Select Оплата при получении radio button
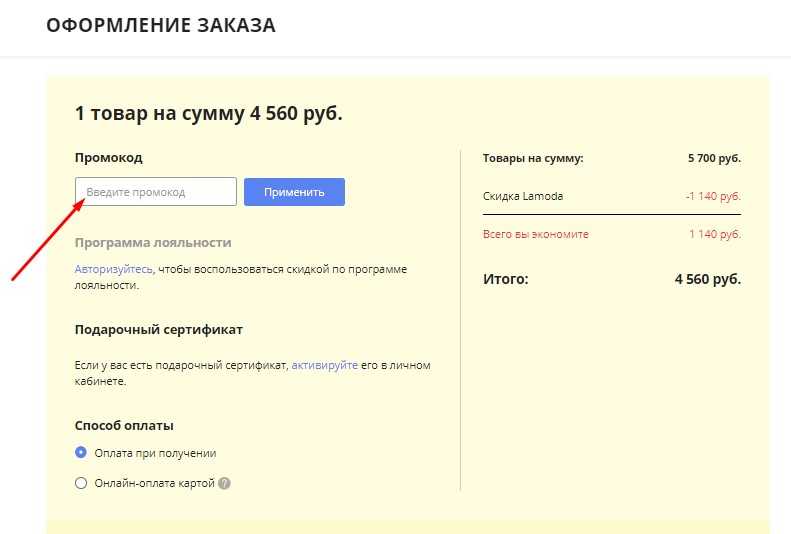 [x=81, y=452]
